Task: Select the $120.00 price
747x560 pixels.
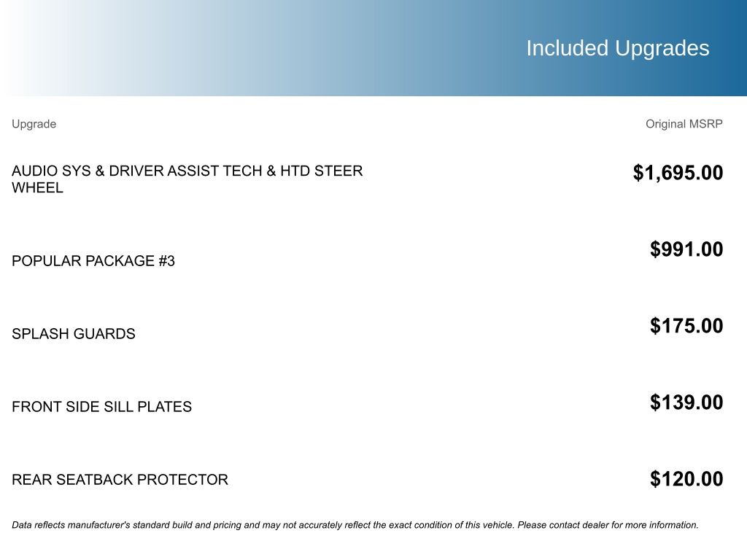Action: coord(686,479)
